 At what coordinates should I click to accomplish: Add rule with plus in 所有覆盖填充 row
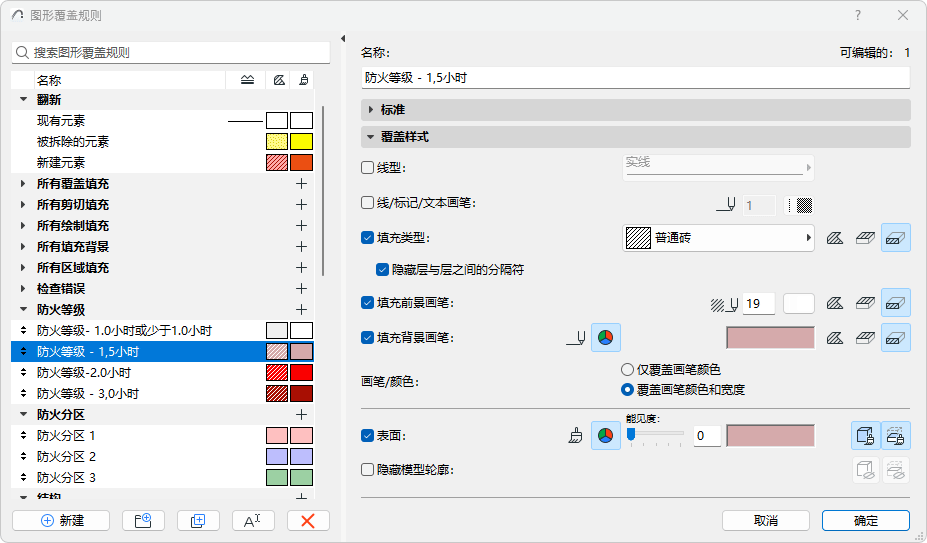click(x=302, y=184)
